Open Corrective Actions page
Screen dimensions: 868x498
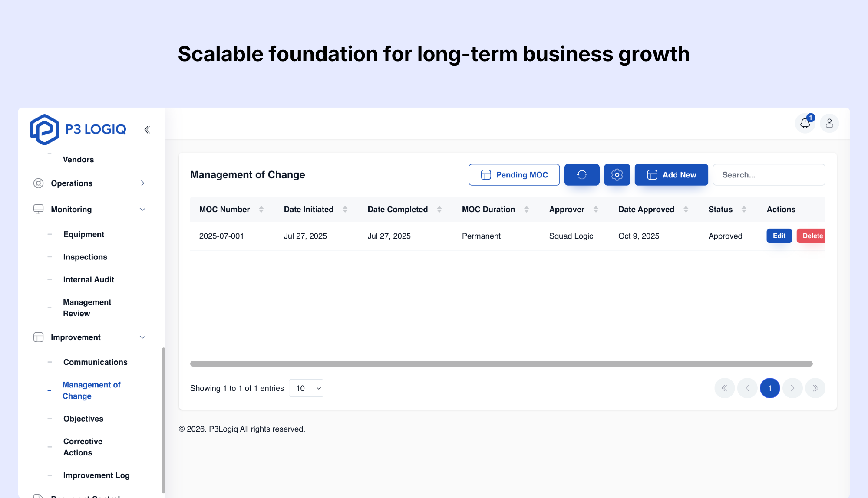[83, 447]
